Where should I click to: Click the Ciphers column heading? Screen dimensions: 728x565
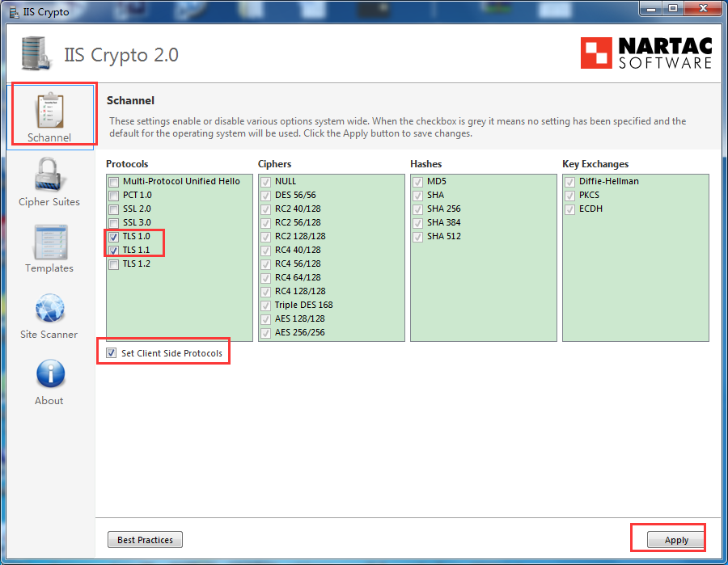coord(274,164)
